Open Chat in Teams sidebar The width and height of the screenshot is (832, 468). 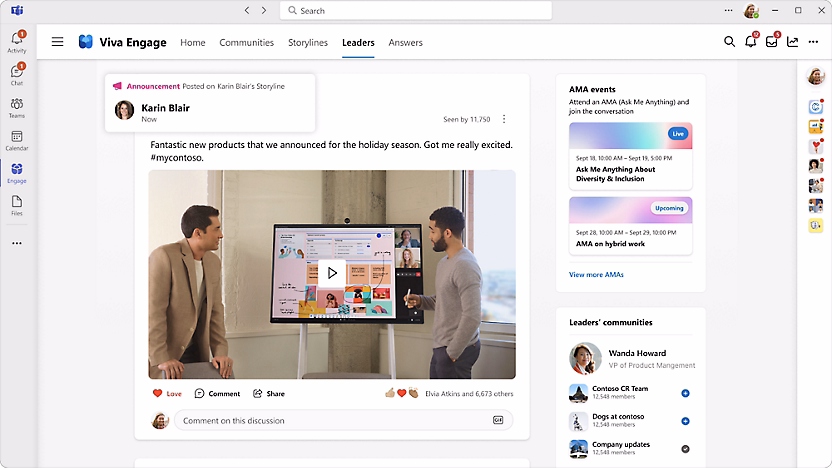pos(17,74)
